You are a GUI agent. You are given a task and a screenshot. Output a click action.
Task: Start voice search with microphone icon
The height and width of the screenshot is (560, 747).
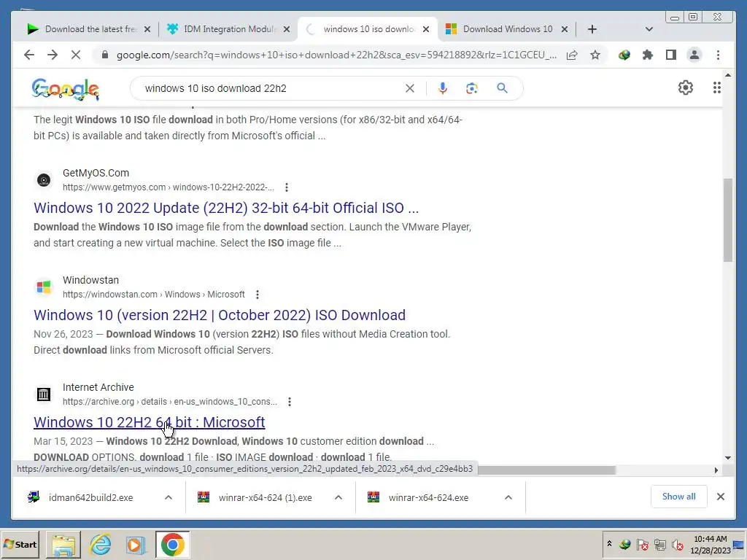(443, 88)
